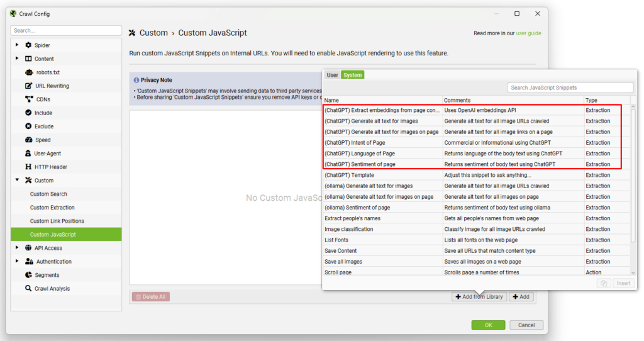Click the Exclude cross icon
The height and width of the screenshot is (341, 644).
click(x=28, y=126)
